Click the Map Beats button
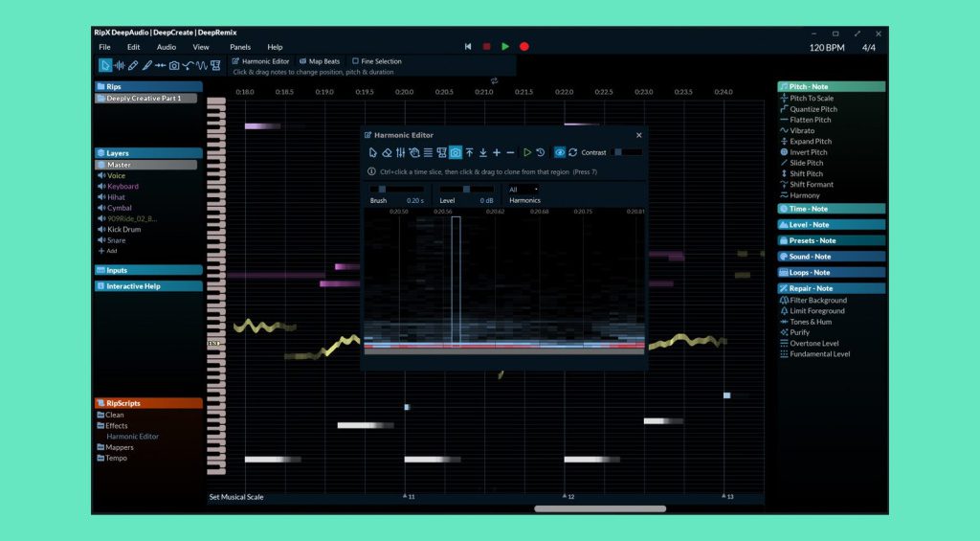Viewport: 980px width, 541px height. tap(320, 61)
